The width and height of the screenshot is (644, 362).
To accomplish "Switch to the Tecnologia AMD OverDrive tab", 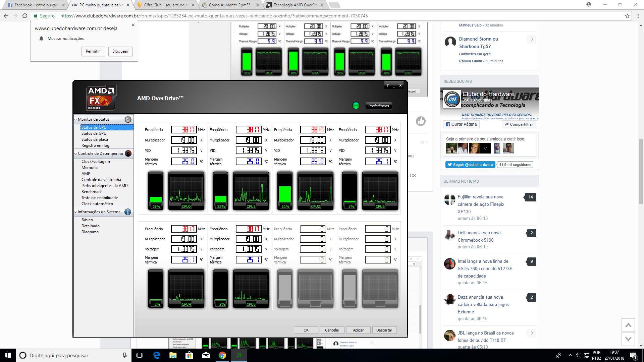I will (x=294, y=5).
